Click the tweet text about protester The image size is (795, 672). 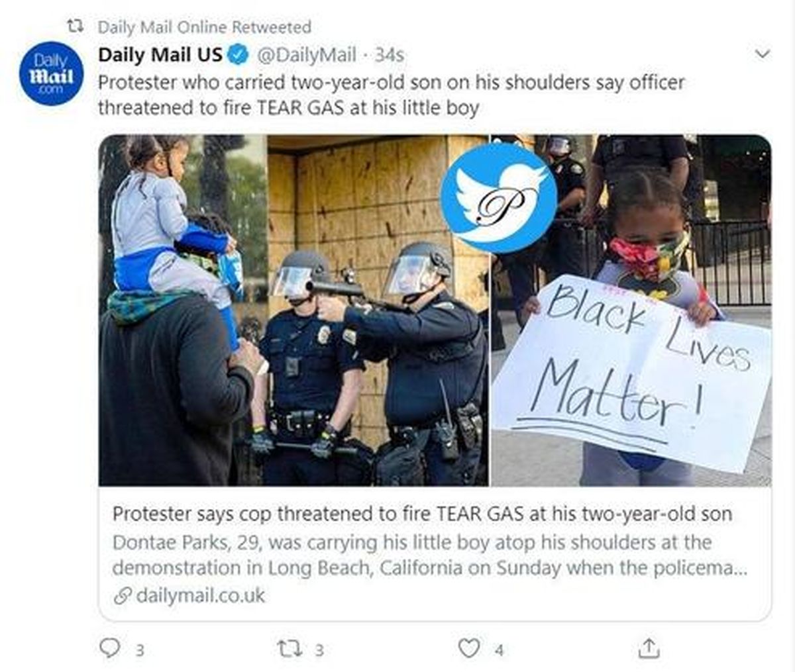[391, 95]
